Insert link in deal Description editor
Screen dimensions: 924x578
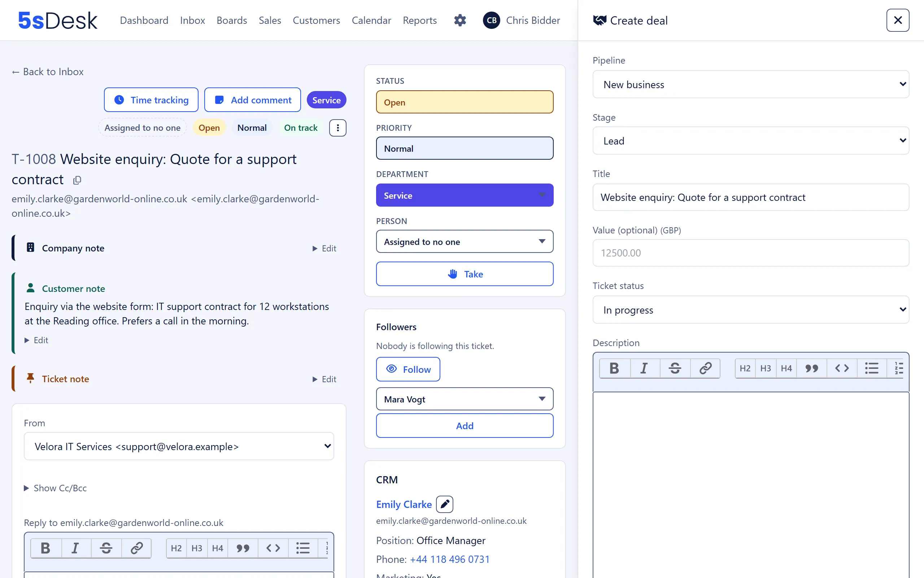pyautogui.click(x=705, y=368)
